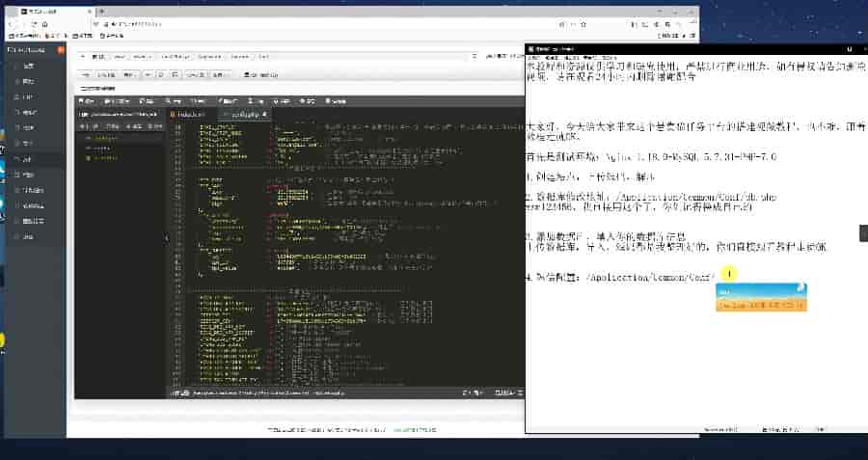Viewport: 868px width, 460px height.
Task: Open a new browser tab with the plus button
Action: [x=102, y=9]
